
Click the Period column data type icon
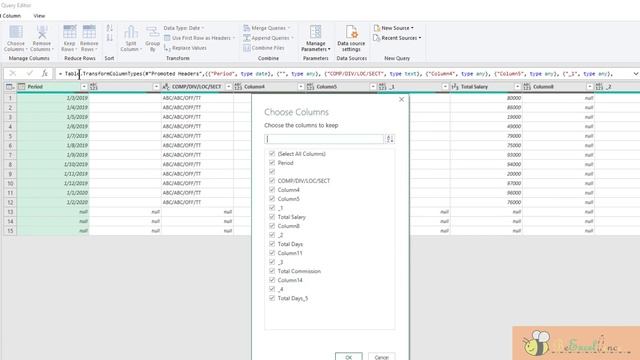[x=22, y=87]
